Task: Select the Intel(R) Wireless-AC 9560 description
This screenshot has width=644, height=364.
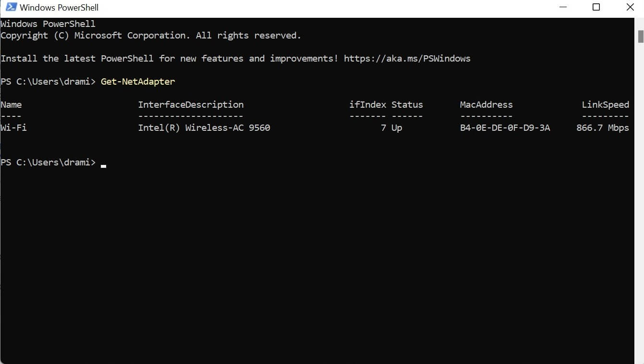Action: [204, 128]
